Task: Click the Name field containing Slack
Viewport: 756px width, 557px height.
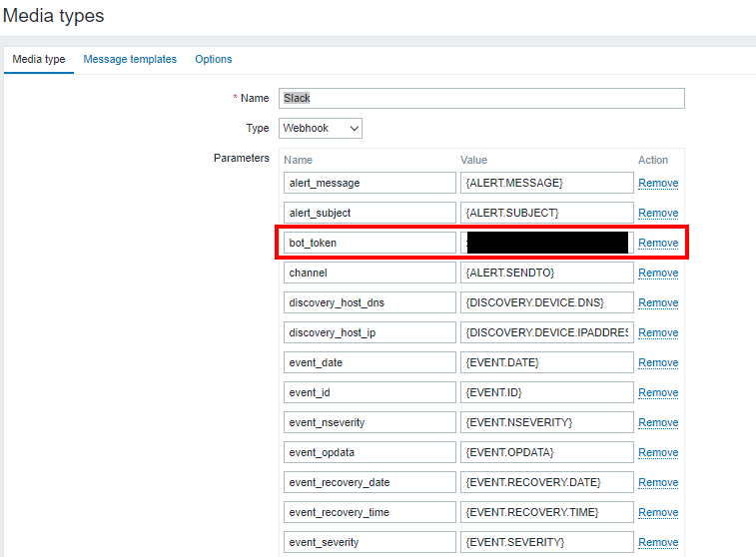Action: point(481,98)
